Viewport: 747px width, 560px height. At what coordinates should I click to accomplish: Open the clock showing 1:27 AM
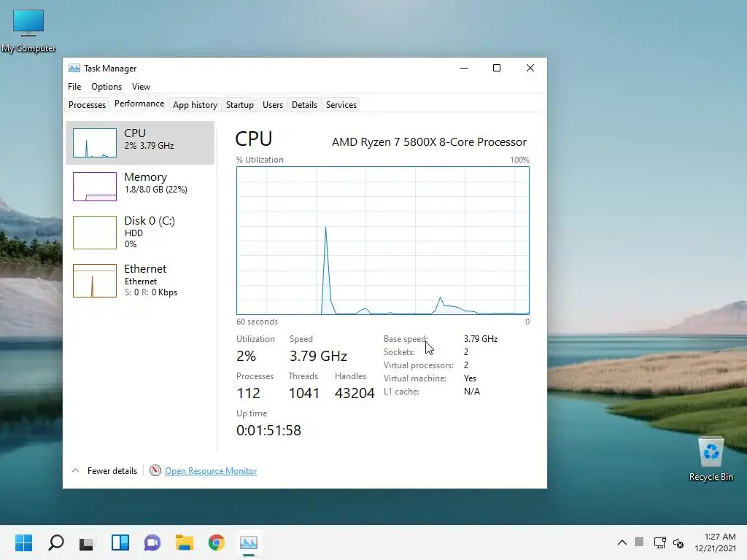click(715, 542)
